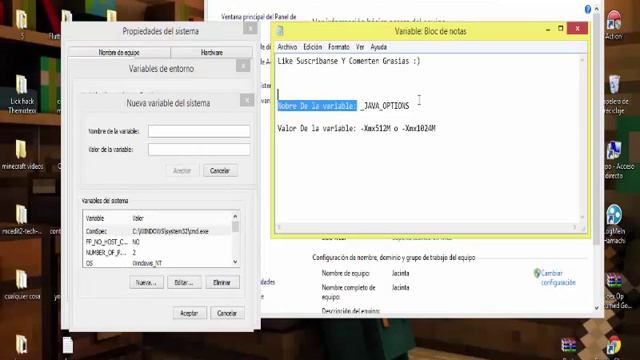Screen dimensions: 640x360
Task: Click scroll up arrow in system variables list
Action: [x=235, y=216]
